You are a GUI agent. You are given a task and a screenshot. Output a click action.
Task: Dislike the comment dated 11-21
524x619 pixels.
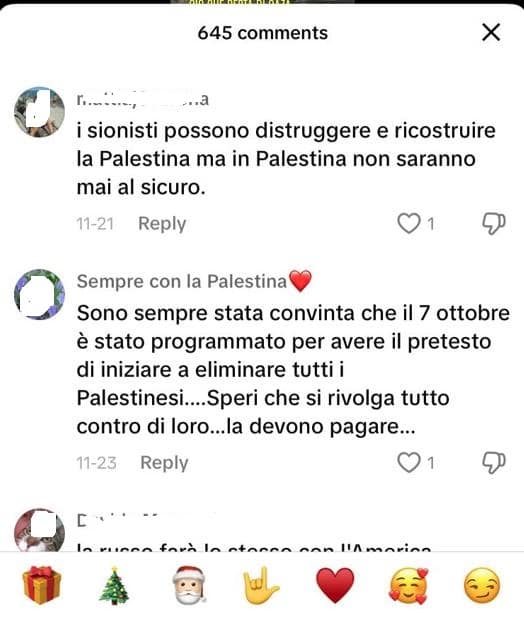click(494, 224)
